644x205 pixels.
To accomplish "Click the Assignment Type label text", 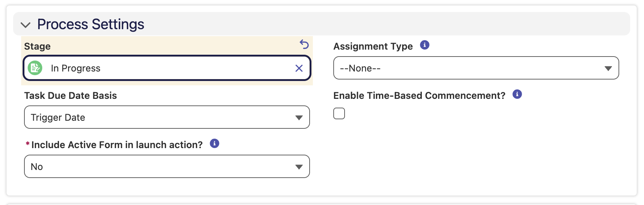I will (x=373, y=46).
